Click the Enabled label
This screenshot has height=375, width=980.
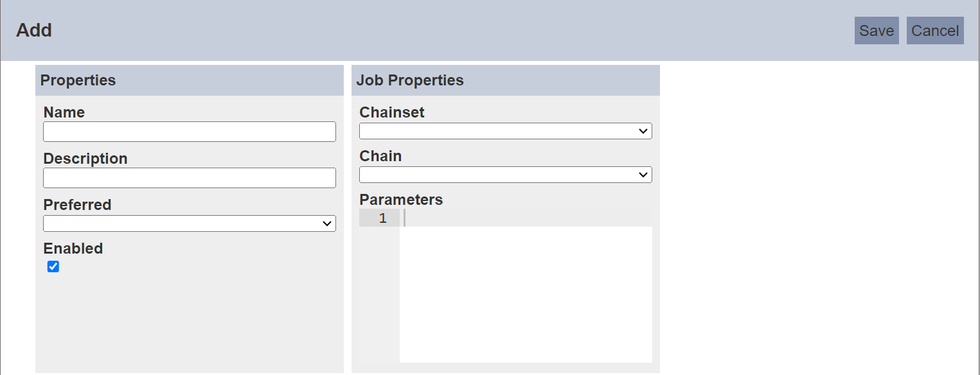(73, 249)
